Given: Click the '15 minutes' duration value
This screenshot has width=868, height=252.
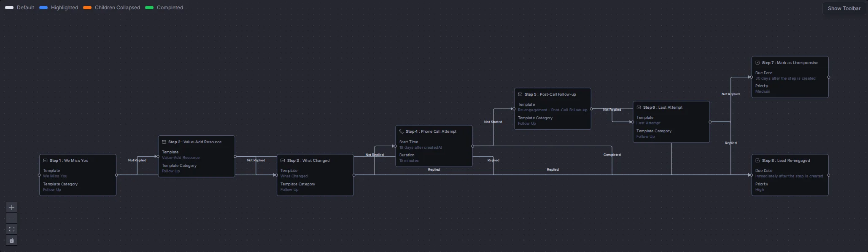Looking at the screenshot, I should coord(409,161).
